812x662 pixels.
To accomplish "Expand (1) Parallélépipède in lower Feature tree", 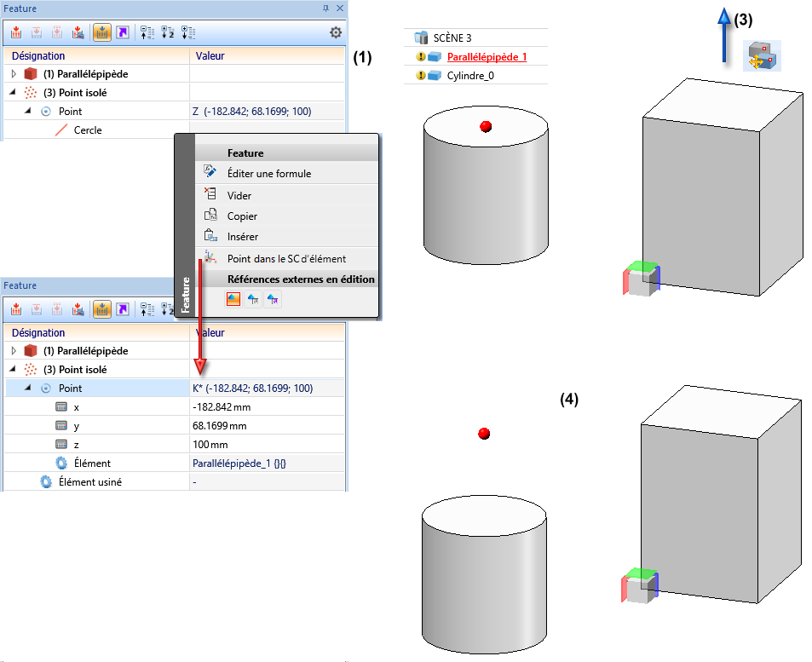I will [14, 351].
